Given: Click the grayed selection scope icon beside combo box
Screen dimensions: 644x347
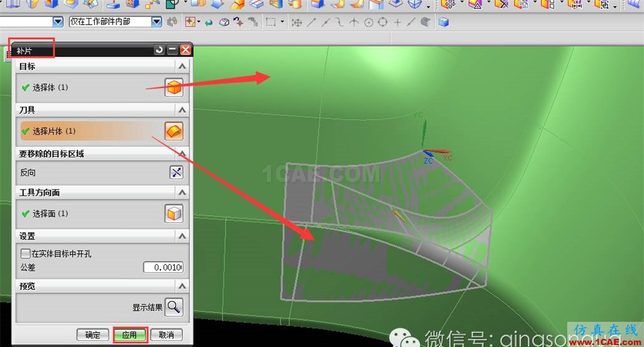Looking at the screenshot, I should coord(172,22).
